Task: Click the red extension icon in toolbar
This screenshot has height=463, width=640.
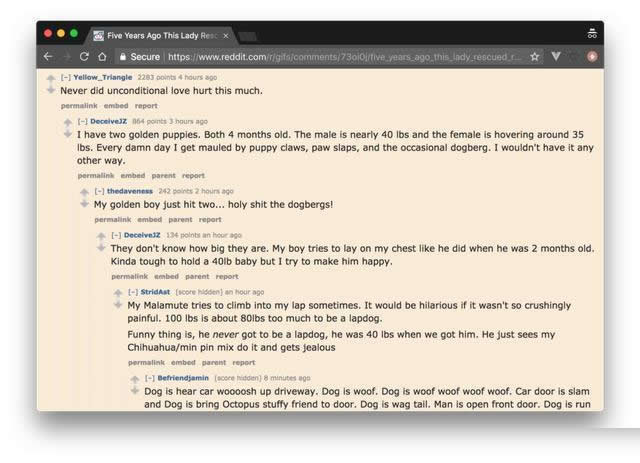Action: pyautogui.click(x=592, y=57)
